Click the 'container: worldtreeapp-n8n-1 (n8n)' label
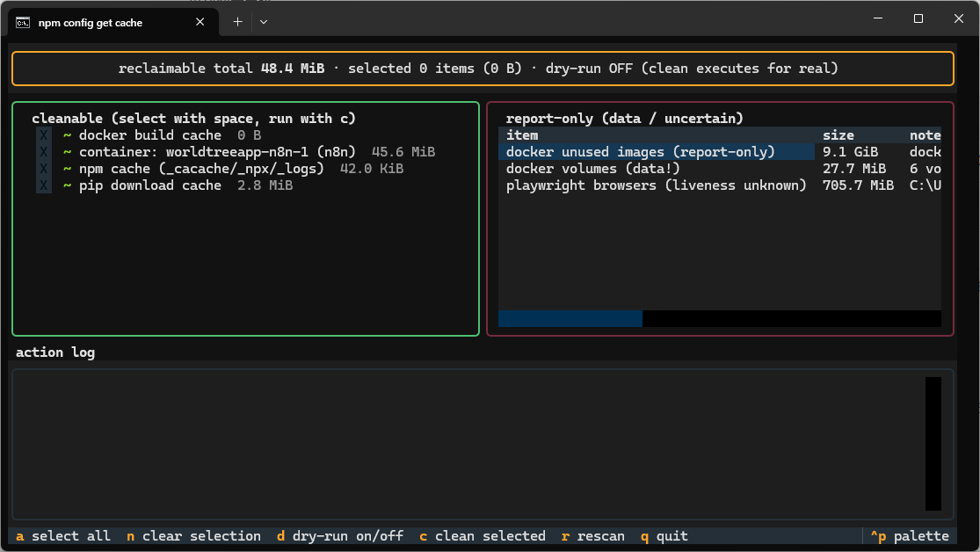 pos(217,152)
